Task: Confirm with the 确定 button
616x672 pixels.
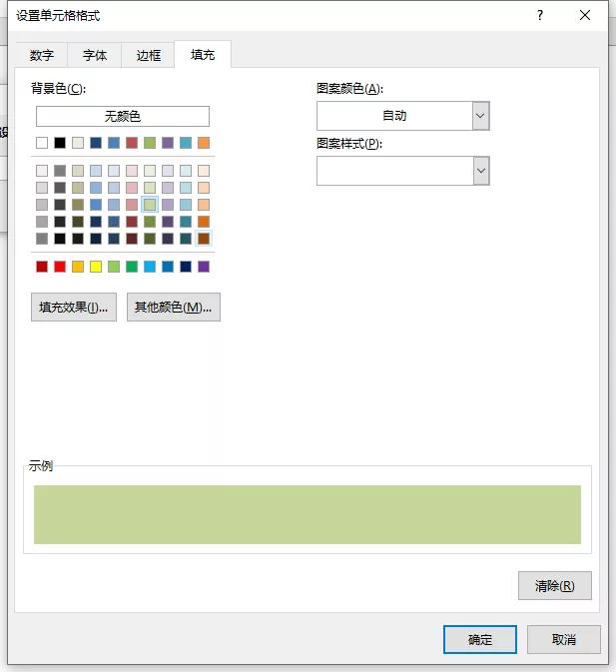Action: (x=480, y=639)
